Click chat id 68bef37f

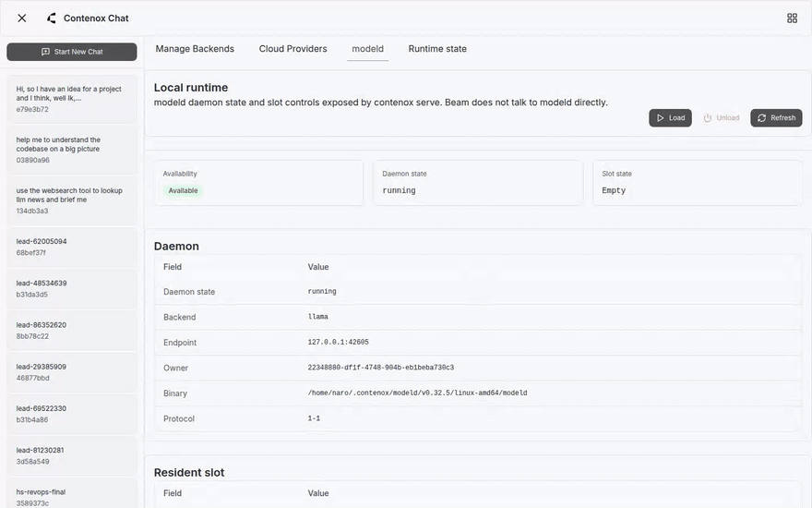30,253
